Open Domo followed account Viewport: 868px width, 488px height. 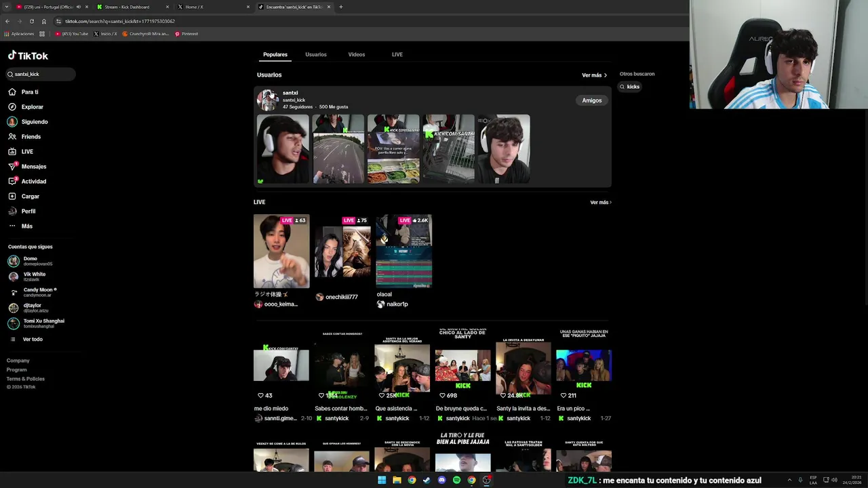pos(37,261)
